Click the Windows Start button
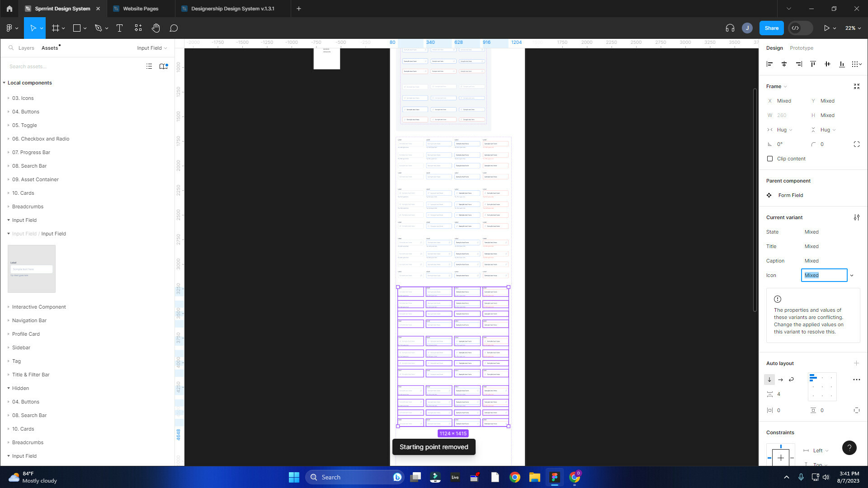 pyautogui.click(x=294, y=477)
